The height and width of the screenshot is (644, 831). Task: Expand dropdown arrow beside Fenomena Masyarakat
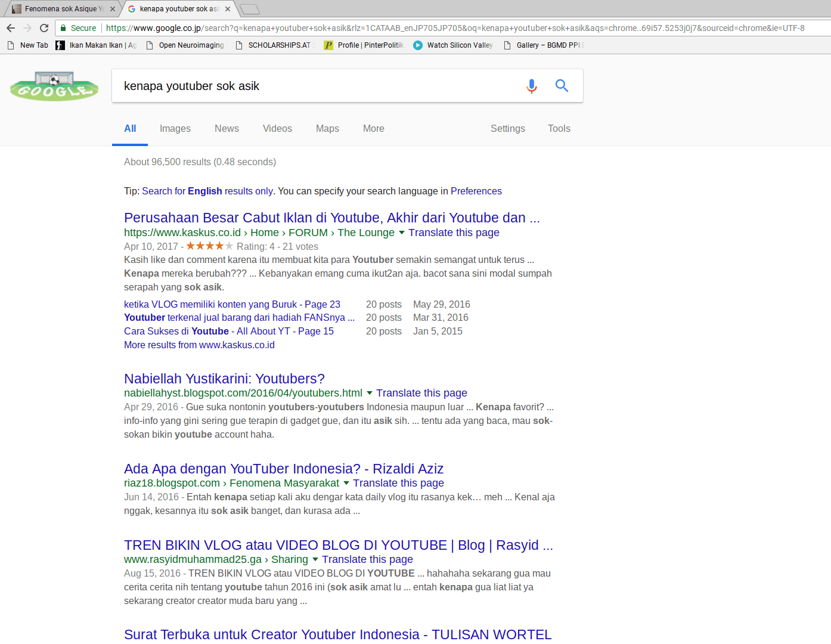[x=346, y=483]
